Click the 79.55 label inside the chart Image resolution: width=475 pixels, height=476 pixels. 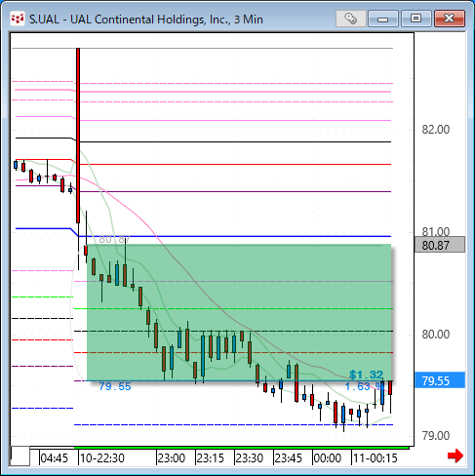tap(115, 386)
